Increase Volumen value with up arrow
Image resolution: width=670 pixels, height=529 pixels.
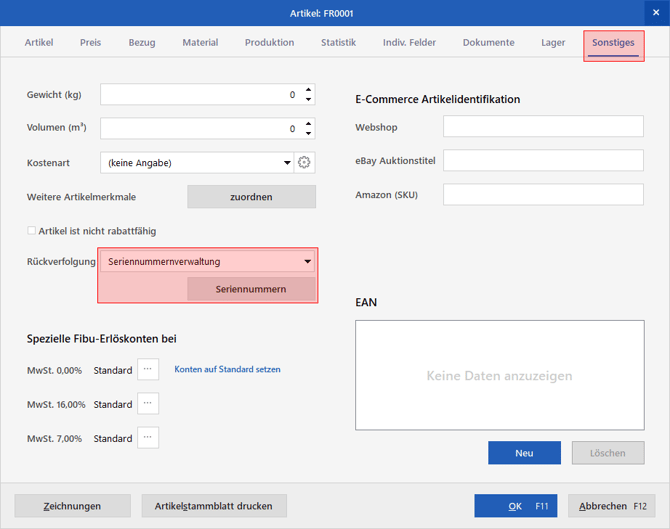click(309, 124)
